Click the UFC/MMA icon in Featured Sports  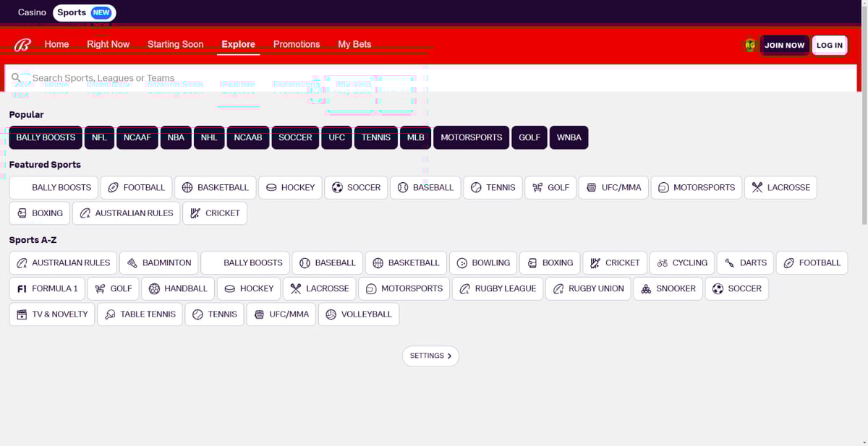[x=592, y=188]
